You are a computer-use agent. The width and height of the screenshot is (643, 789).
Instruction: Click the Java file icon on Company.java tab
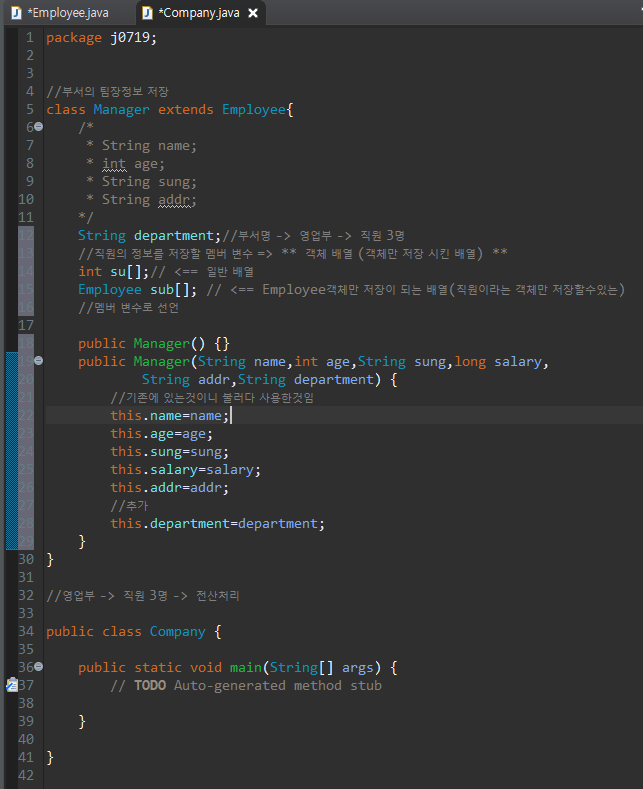click(147, 13)
